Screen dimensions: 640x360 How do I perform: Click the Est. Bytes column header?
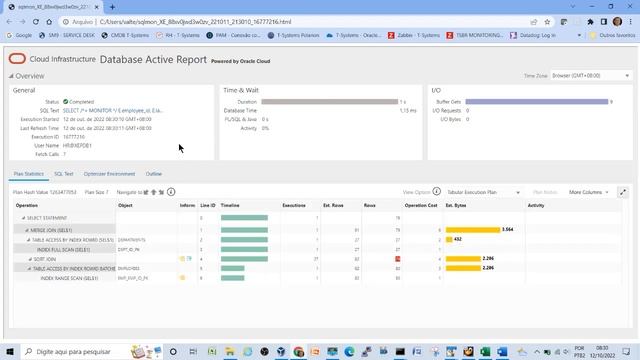[x=456, y=205]
